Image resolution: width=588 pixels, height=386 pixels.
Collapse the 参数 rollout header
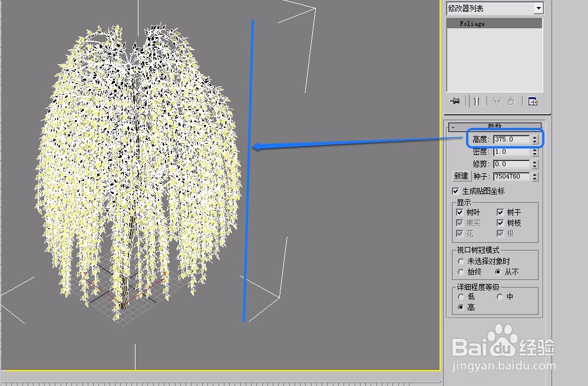coord(495,126)
